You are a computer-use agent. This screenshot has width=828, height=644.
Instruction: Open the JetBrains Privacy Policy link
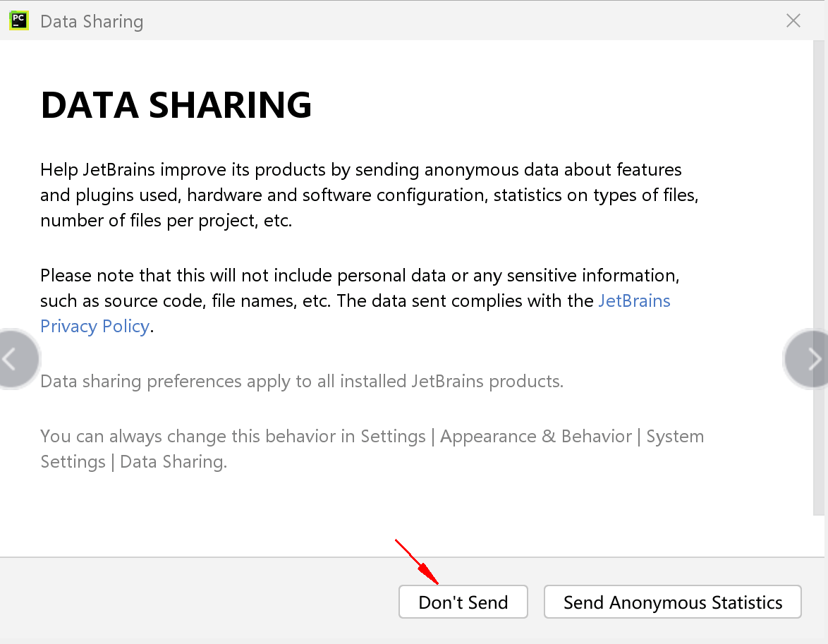click(633, 301)
